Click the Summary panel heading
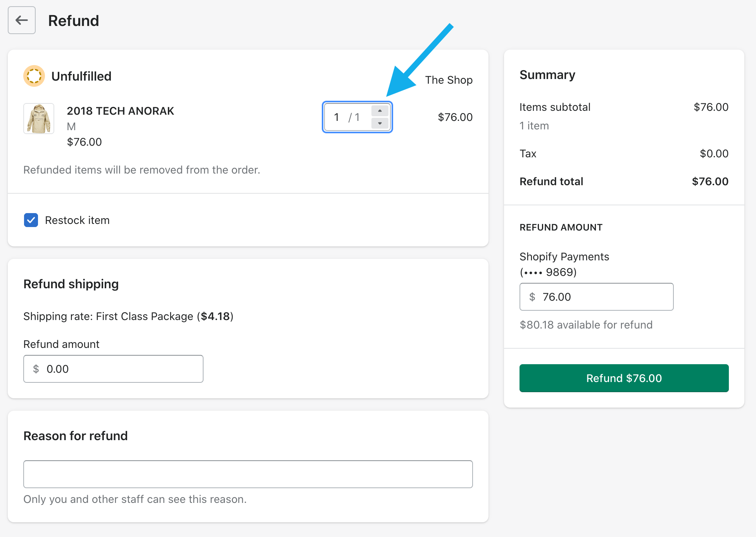756x537 pixels. [x=547, y=75]
